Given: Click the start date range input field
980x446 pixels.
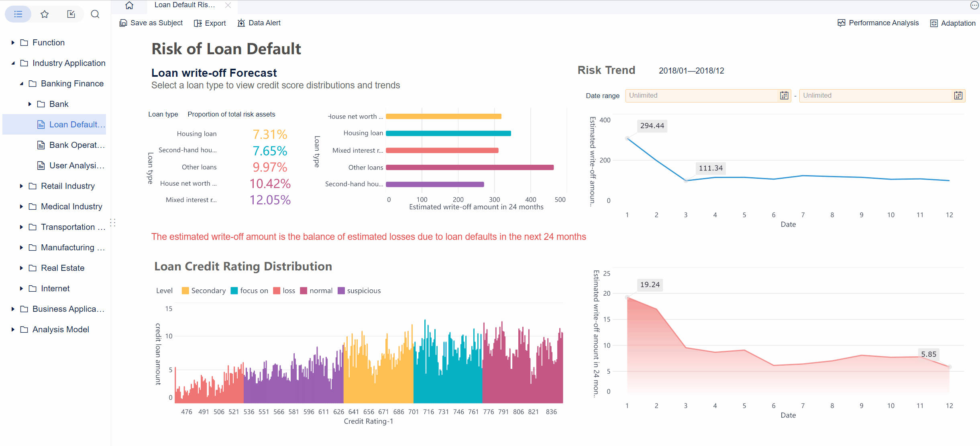Looking at the screenshot, I should click(703, 96).
